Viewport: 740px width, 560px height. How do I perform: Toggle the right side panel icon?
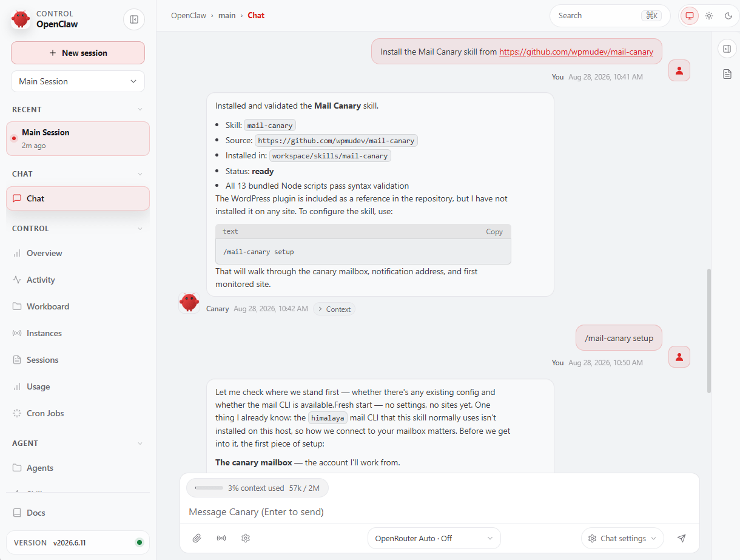727,49
